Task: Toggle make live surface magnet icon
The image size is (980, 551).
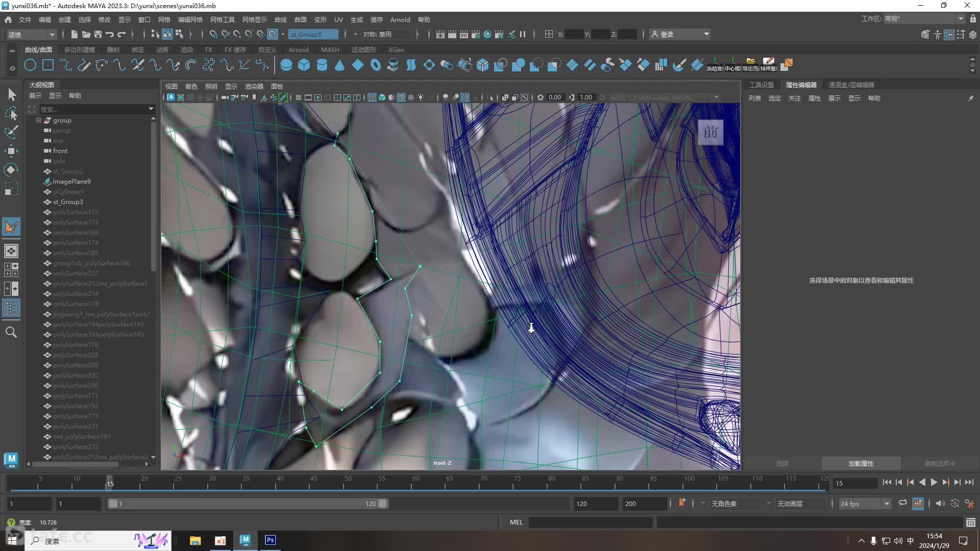Action: 273,34
